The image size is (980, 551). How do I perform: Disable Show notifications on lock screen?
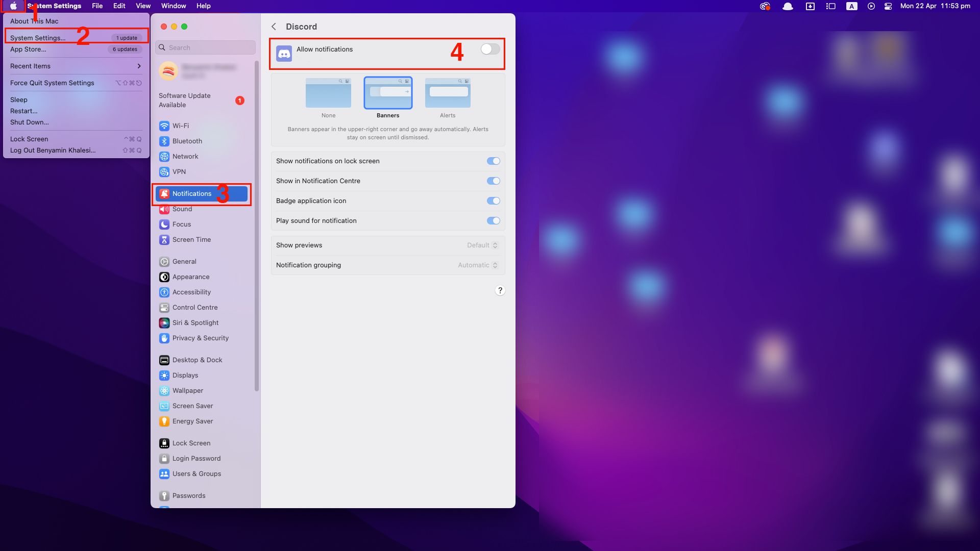[493, 161]
